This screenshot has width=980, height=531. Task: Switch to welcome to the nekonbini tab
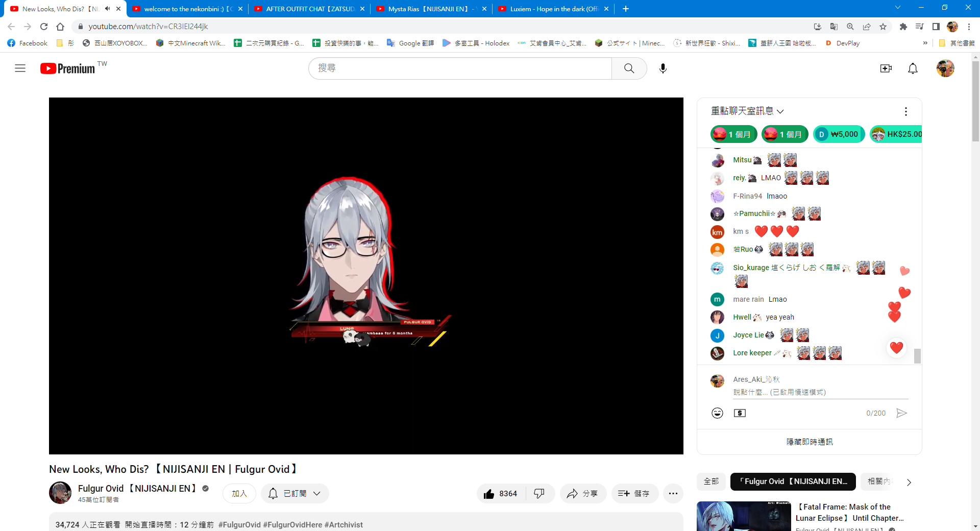(x=187, y=9)
